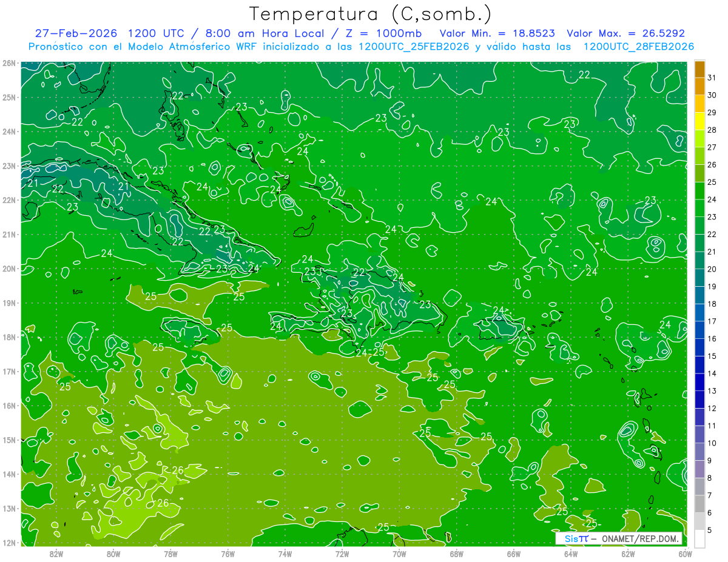Click the '29' value on the color scale
This screenshot has height=562, width=728.
pyautogui.click(x=712, y=112)
